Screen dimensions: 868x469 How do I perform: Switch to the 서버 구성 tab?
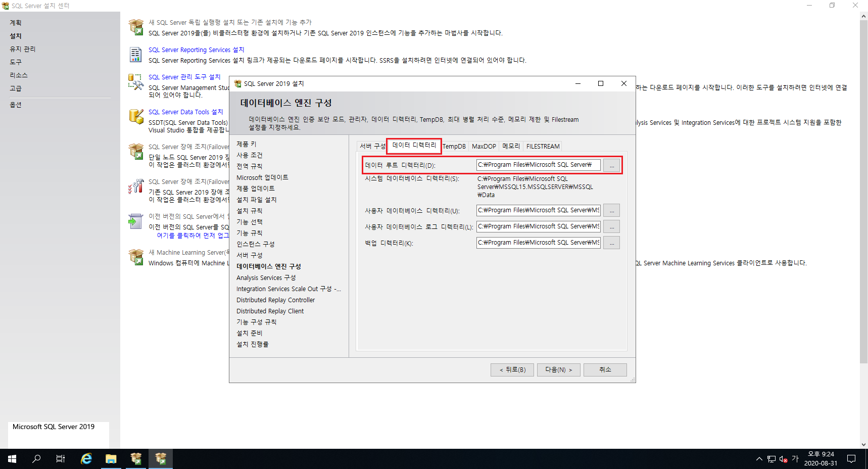tap(372, 146)
